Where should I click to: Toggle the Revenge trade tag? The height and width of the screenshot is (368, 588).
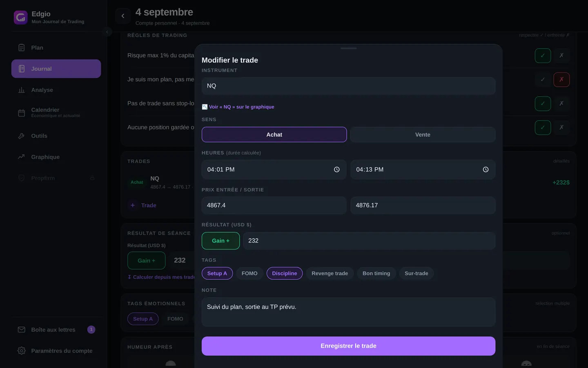330,274
